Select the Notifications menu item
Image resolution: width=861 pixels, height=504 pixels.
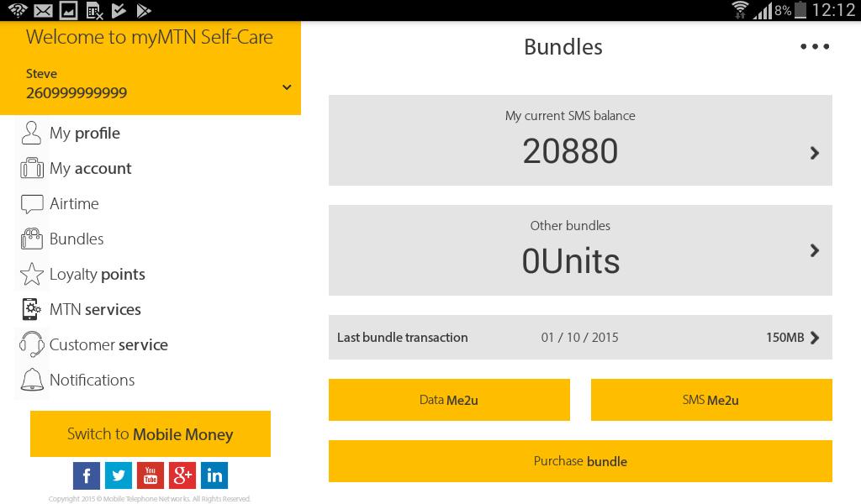(x=92, y=380)
